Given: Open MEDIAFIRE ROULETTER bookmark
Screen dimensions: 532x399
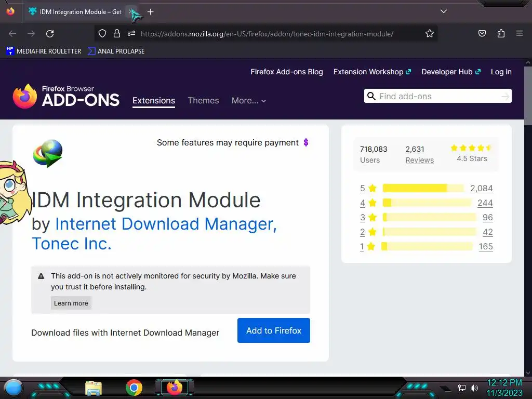Looking at the screenshot, I should 44,51.
